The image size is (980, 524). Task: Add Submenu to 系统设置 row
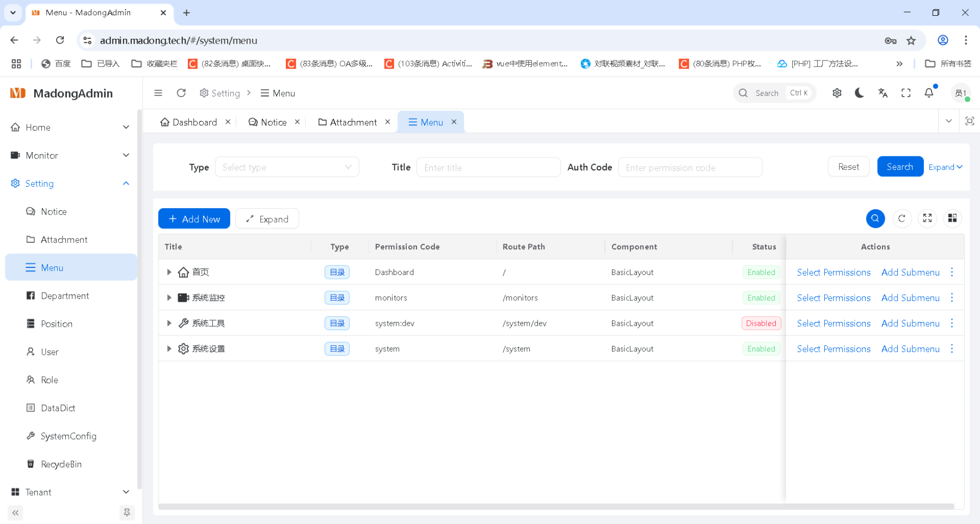pos(910,349)
